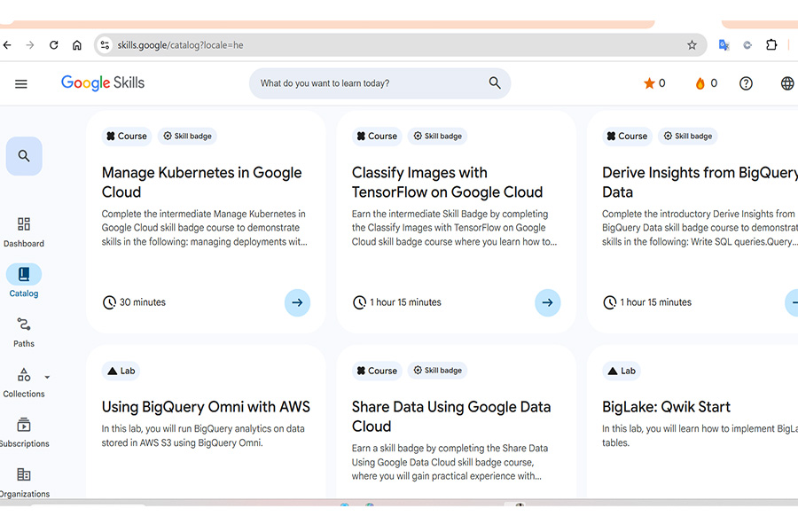This screenshot has height=532, width=798.
Task: Expand the Collections dropdown arrow
Action: click(47, 377)
